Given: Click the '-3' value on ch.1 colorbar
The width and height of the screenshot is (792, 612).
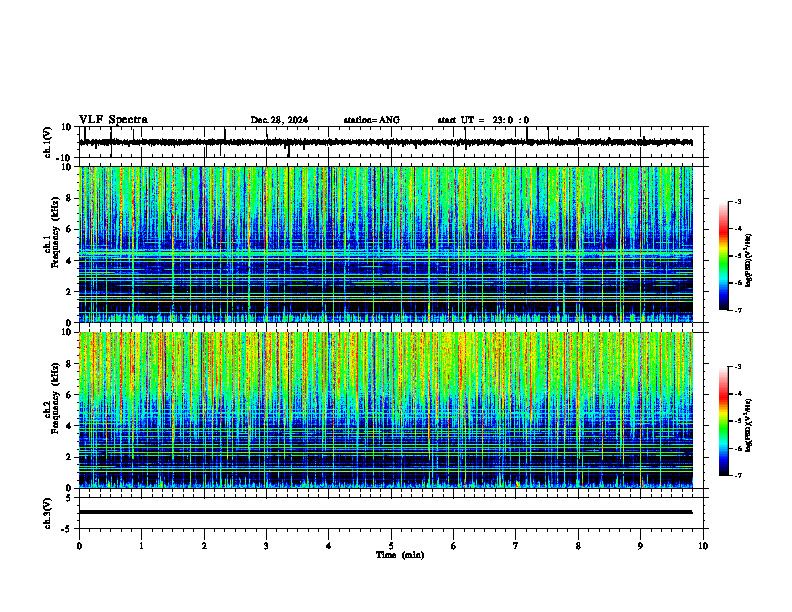Looking at the screenshot, I should (x=738, y=201).
